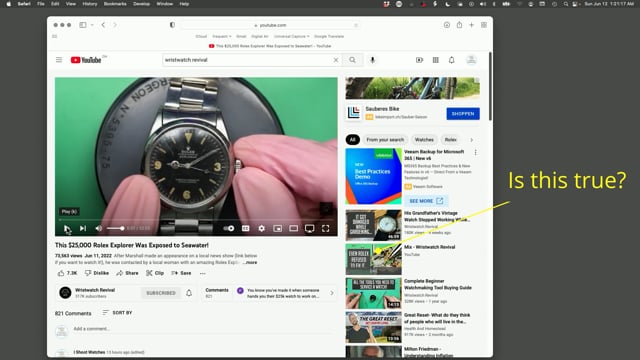This screenshot has width=640, height=360.
Task: Click the Dislike button
Action: coord(97,273)
